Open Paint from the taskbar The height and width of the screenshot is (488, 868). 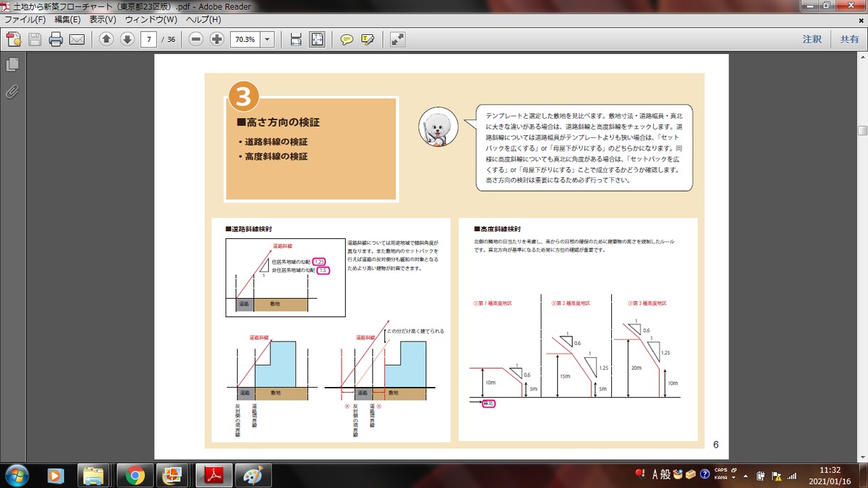pyautogui.click(x=253, y=474)
